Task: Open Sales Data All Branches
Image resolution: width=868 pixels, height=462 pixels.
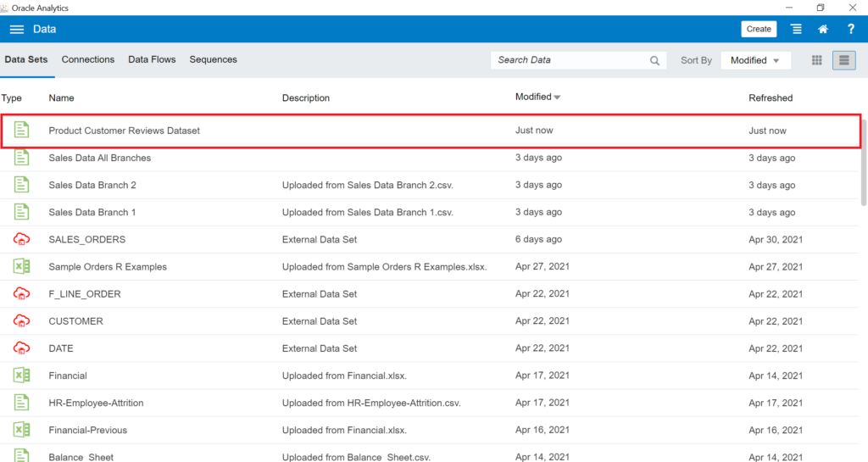Action: (x=100, y=158)
